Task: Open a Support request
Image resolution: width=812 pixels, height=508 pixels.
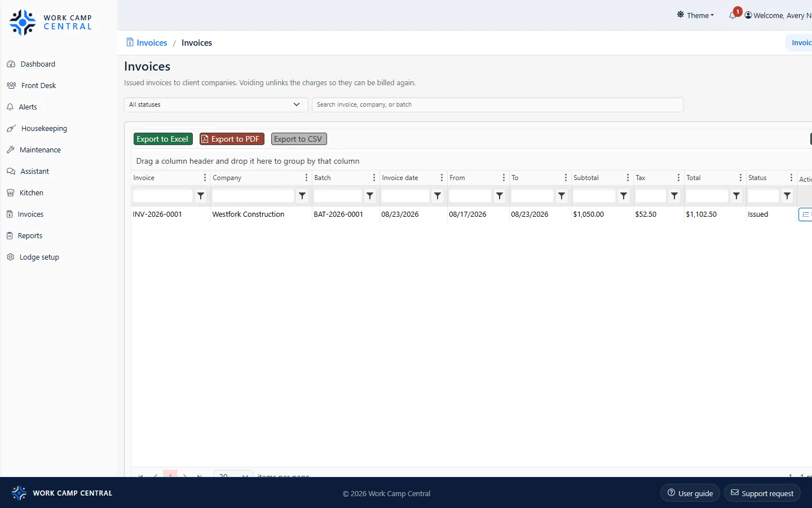Action: coord(762,493)
